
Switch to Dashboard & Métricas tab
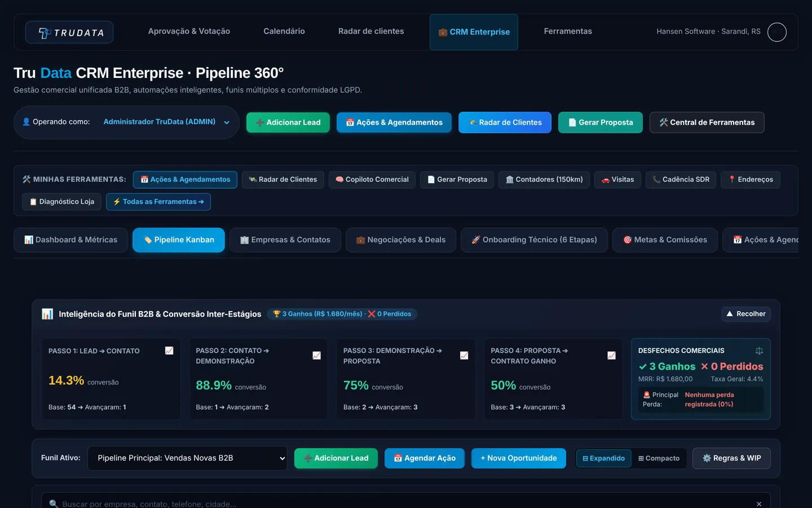point(70,240)
